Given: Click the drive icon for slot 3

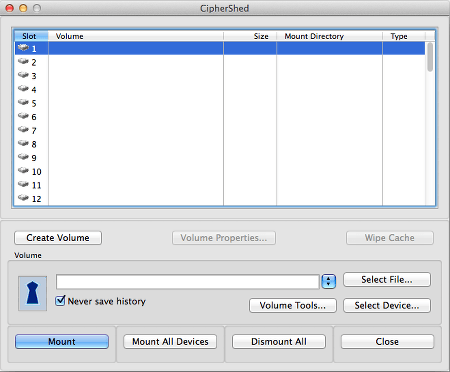Looking at the screenshot, I should (23, 75).
